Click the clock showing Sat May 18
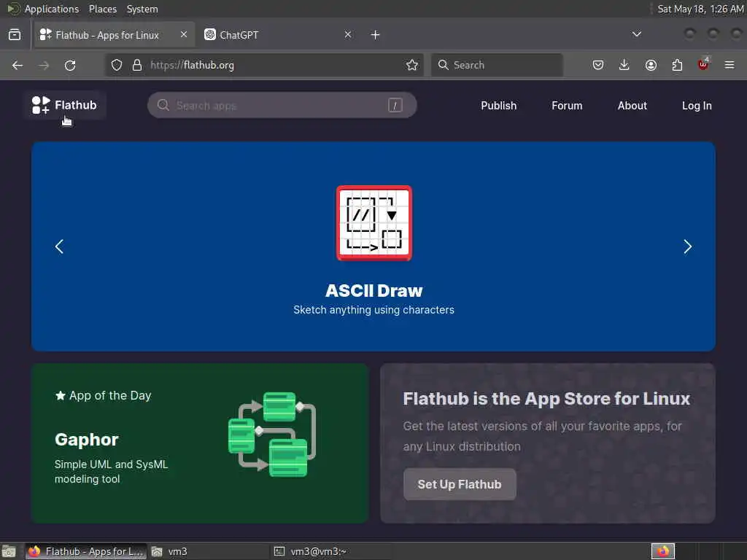Viewport: 747px width, 560px height. point(700,9)
